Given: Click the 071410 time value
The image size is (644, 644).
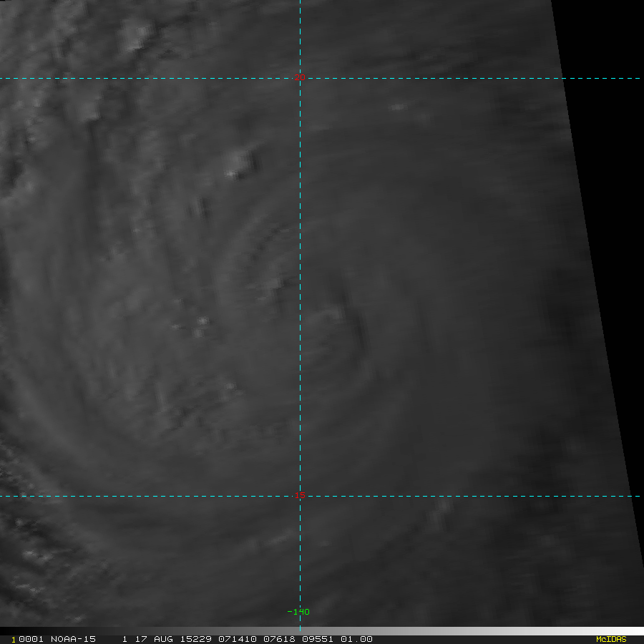Looking at the screenshot, I should [238, 639].
